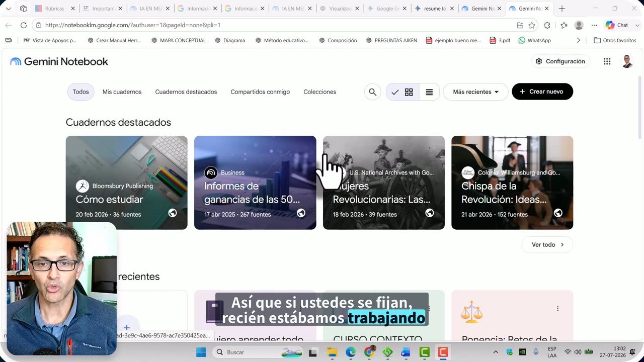Viewport: 644px width, 362px height.
Task: Click the Crear nuevo button
Action: (x=542, y=92)
